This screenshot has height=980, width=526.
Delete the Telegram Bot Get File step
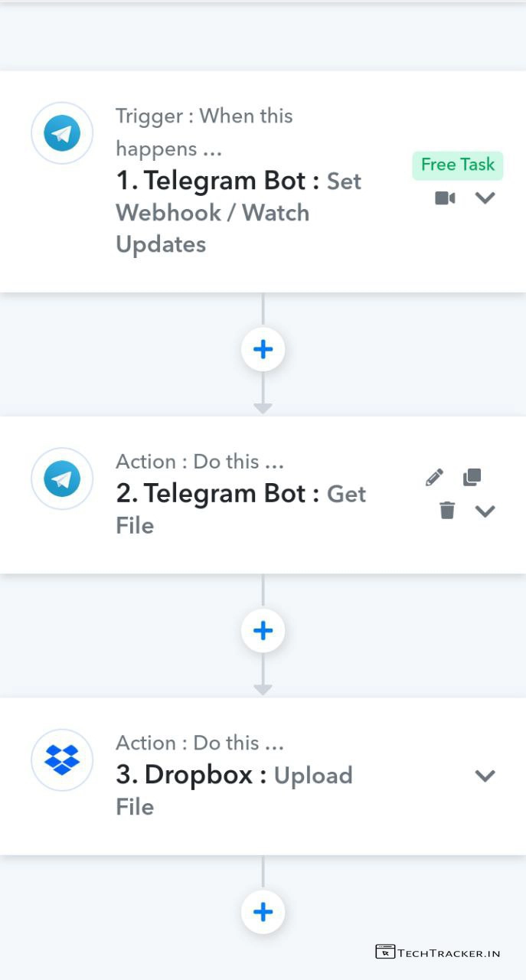pyautogui.click(x=447, y=510)
